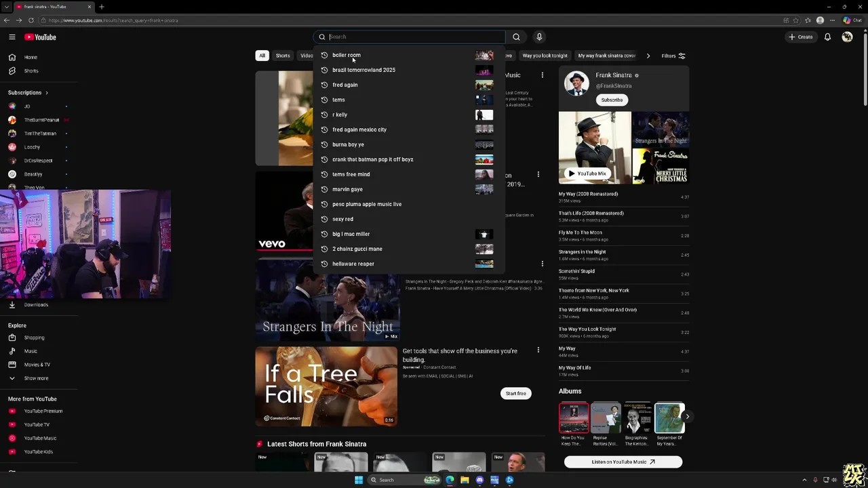Select the Shorts filter chip
This screenshot has width=868, height=488.
(x=283, y=56)
